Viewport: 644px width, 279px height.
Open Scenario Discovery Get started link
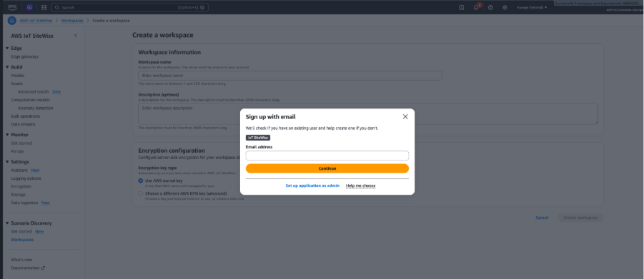coord(21,231)
